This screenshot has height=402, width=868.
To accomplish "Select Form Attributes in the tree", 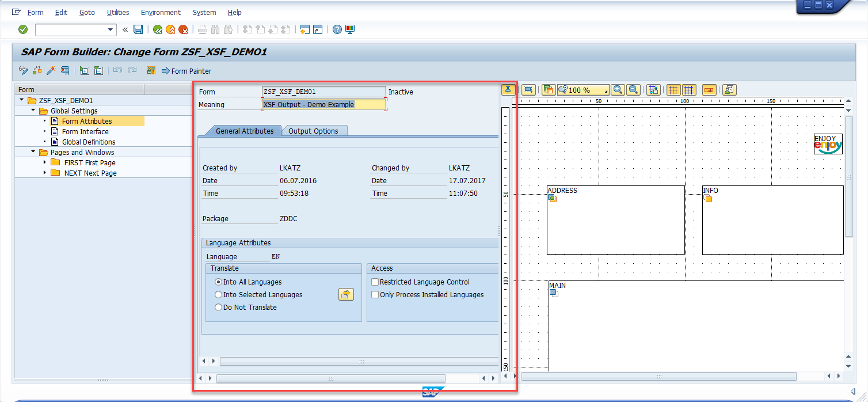I will click(87, 121).
